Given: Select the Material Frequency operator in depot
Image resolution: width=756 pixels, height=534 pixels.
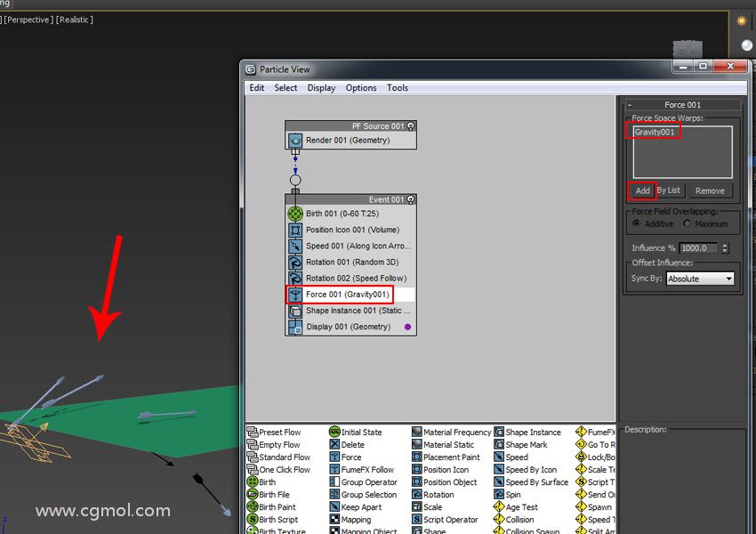Looking at the screenshot, I should point(452,433).
